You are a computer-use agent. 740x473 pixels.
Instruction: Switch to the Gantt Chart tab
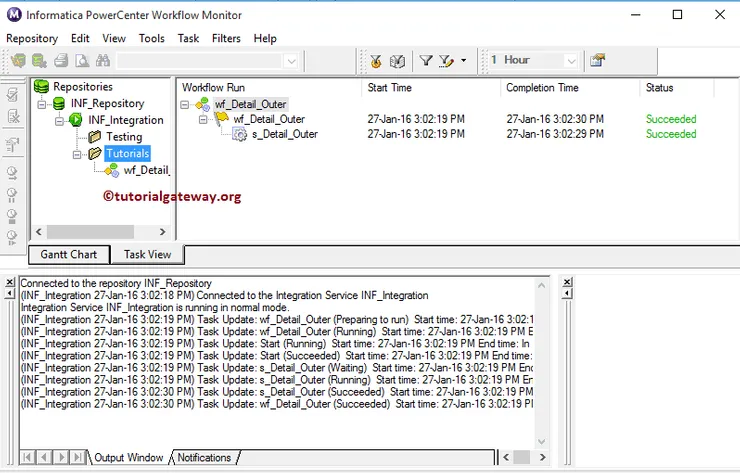click(69, 254)
